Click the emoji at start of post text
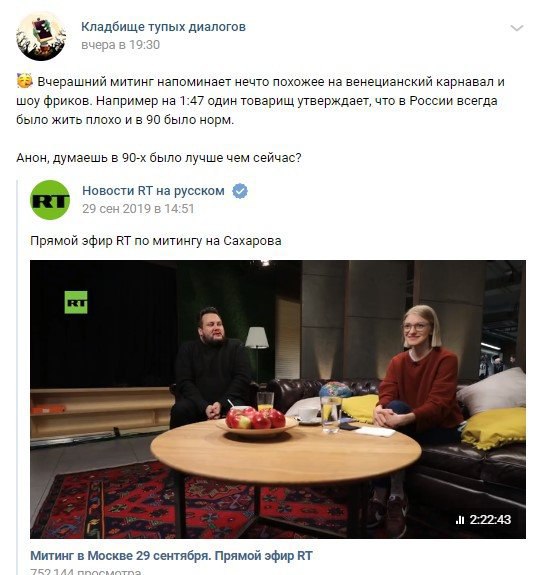544x575 pixels. (25, 81)
